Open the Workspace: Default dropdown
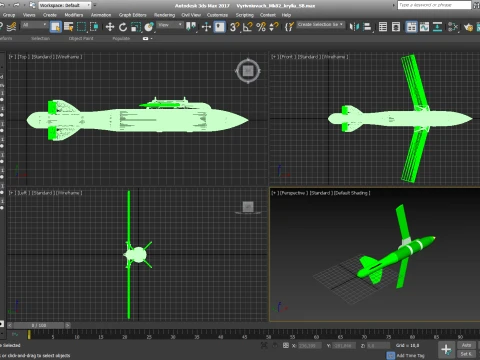480x360 pixels. [x=65, y=5]
